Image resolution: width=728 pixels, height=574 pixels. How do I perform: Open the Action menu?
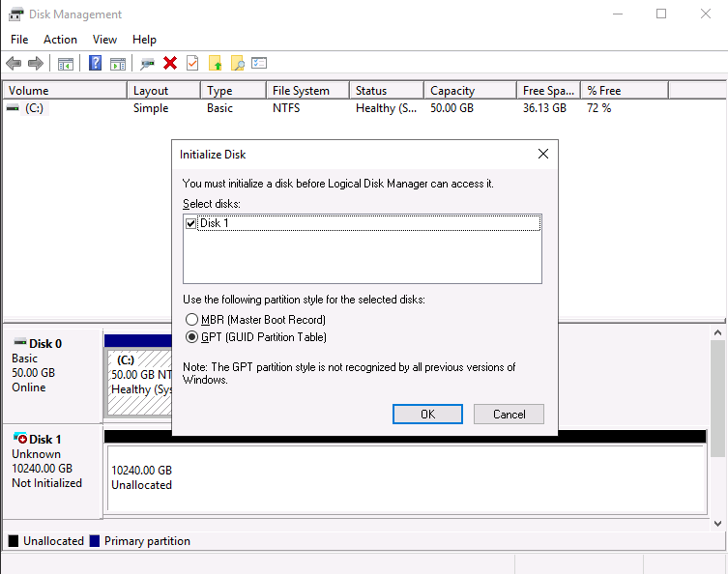pyautogui.click(x=60, y=40)
